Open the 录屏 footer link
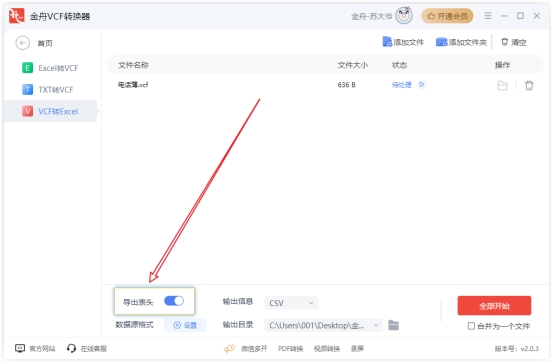Image resolution: width=553 pixels, height=364 pixels. pyautogui.click(x=357, y=349)
